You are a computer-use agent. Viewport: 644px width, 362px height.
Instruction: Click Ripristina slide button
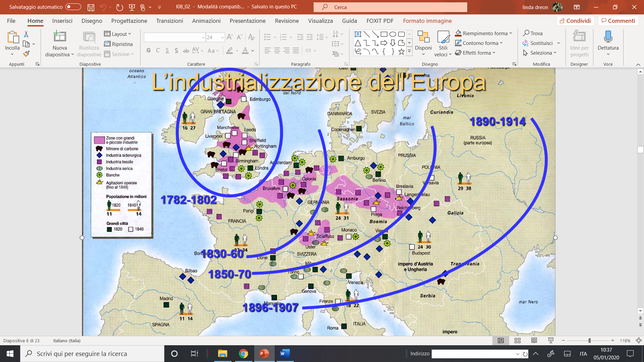[118, 44]
